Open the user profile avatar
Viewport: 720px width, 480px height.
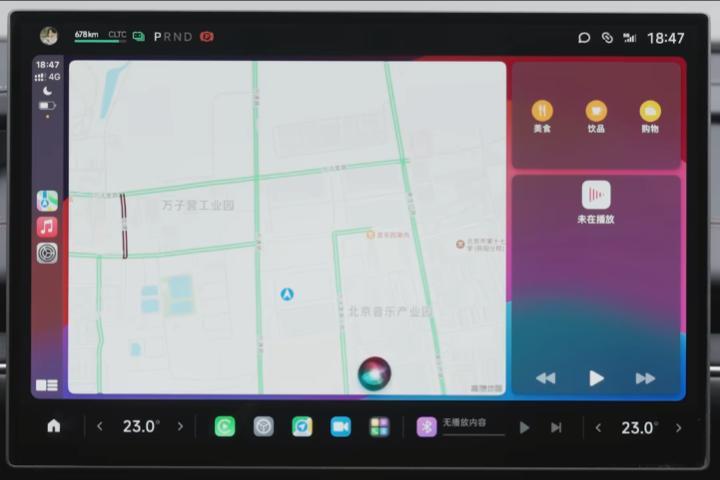click(x=49, y=36)
